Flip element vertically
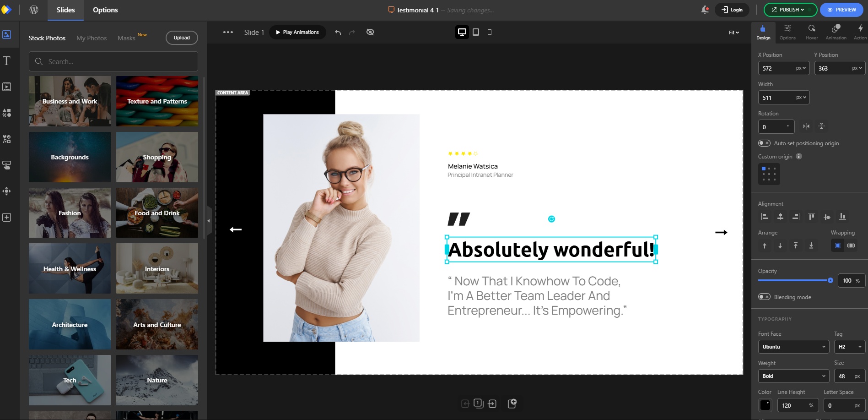The image size is (868, 420). click(x=821, y=126)
